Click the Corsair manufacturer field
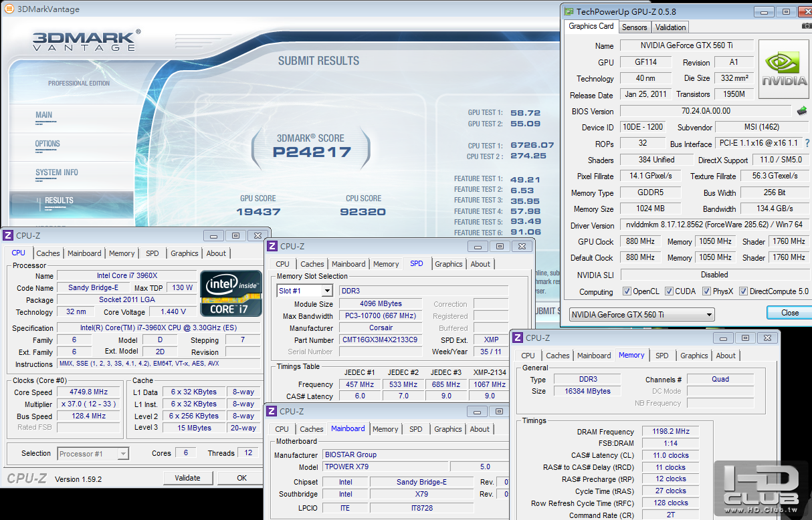Viewport: 812px width, 520px height. [381, 328]
